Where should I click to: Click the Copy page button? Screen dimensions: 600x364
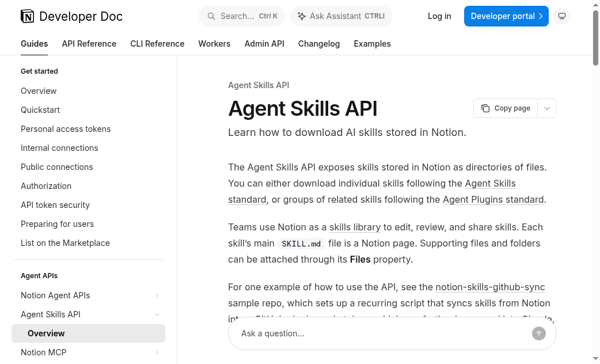tap(506, 108)
